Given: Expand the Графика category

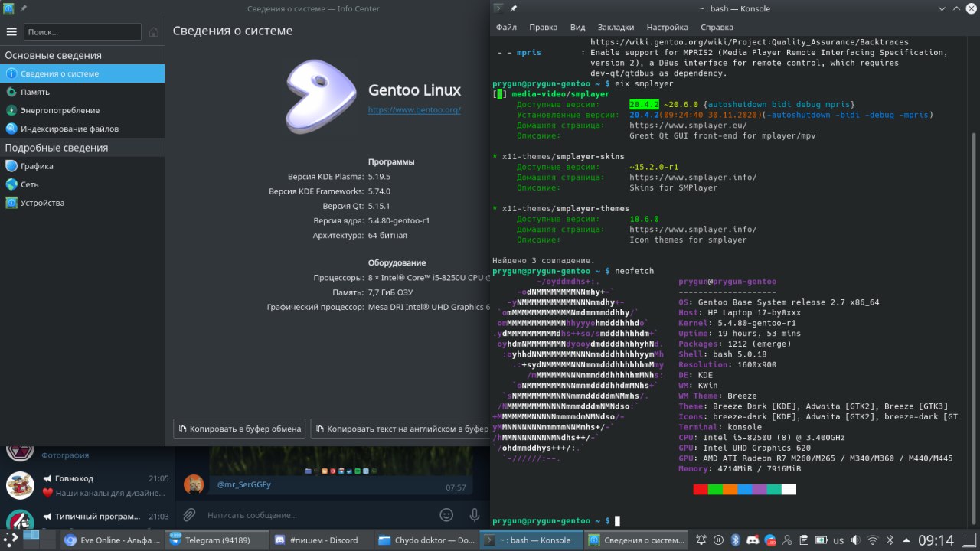Looking at the screenshot, I should pos(82,166).
